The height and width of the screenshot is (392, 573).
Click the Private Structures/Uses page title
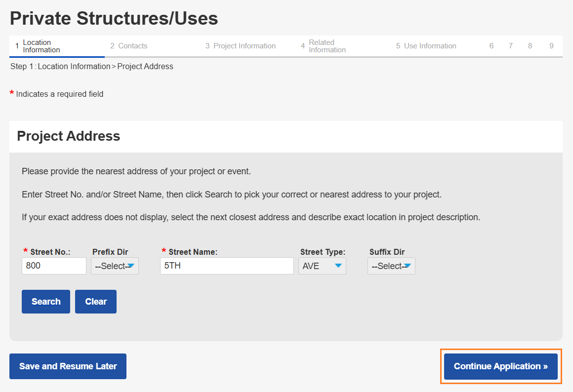(114, 19)
